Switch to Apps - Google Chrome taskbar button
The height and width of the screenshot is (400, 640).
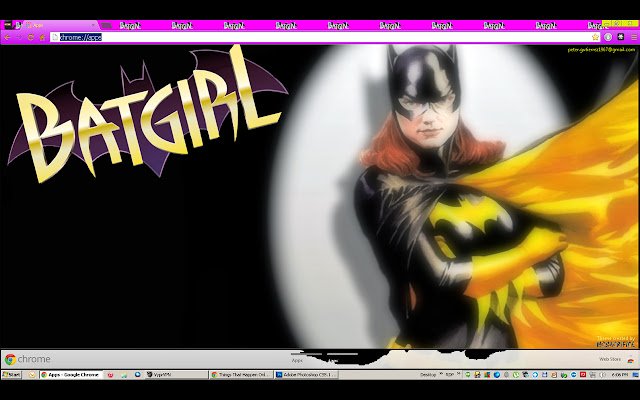click(71, 374)
